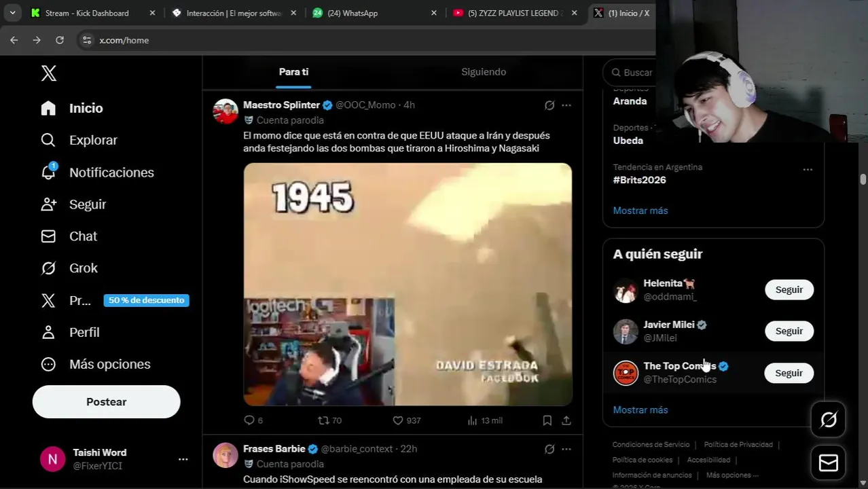
Task: Go back in browser history
Action: coord(14,40)
